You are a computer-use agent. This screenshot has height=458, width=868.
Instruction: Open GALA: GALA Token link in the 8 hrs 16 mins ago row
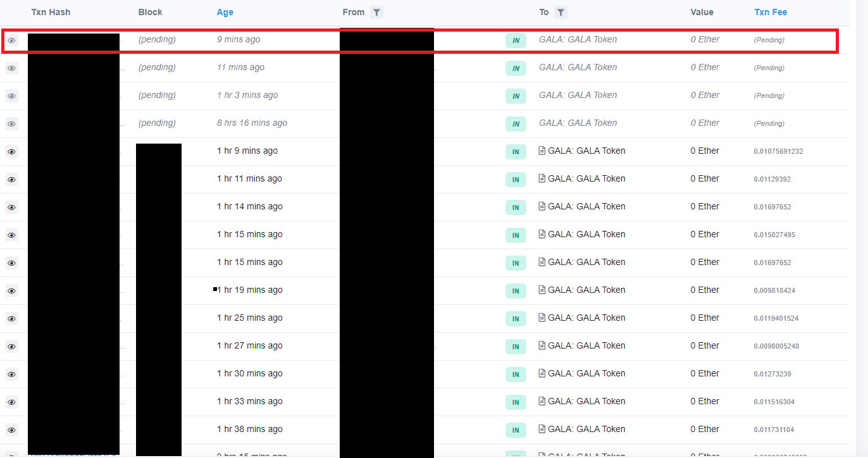pos(578,123)
